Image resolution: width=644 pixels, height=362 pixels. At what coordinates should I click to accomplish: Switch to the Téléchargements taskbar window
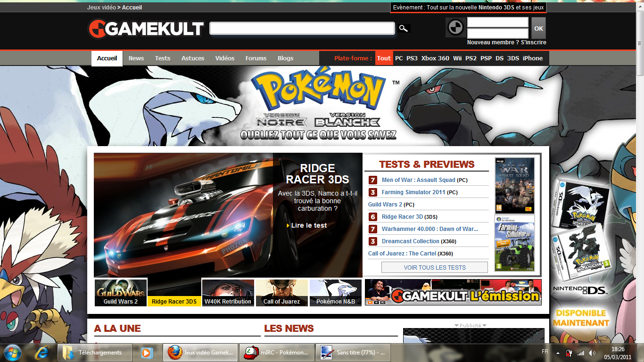(x=95, y=353)
